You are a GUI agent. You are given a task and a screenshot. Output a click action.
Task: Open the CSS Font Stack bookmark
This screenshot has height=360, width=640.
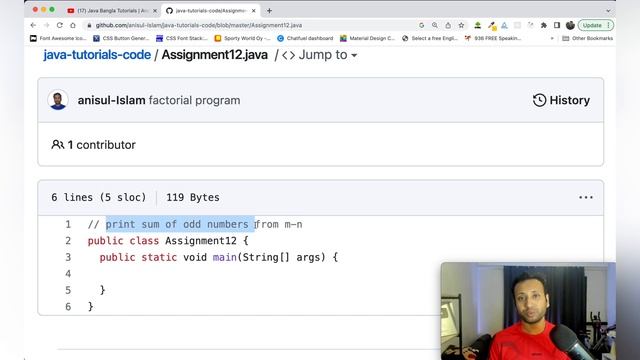182,38
